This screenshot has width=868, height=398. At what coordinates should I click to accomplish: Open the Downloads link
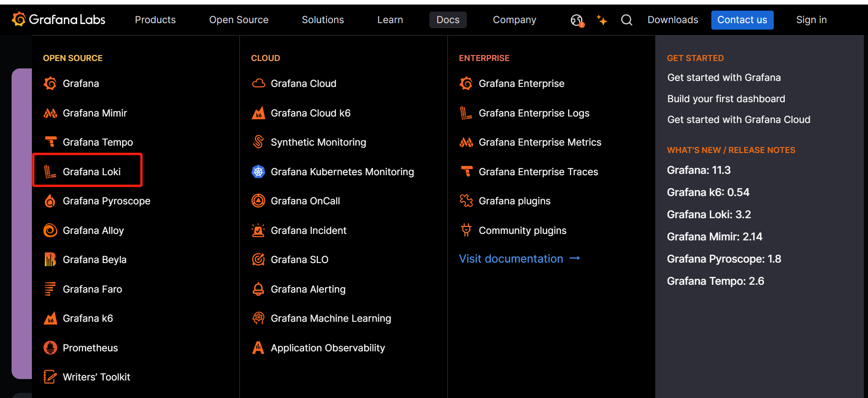(x=672, y=20)
